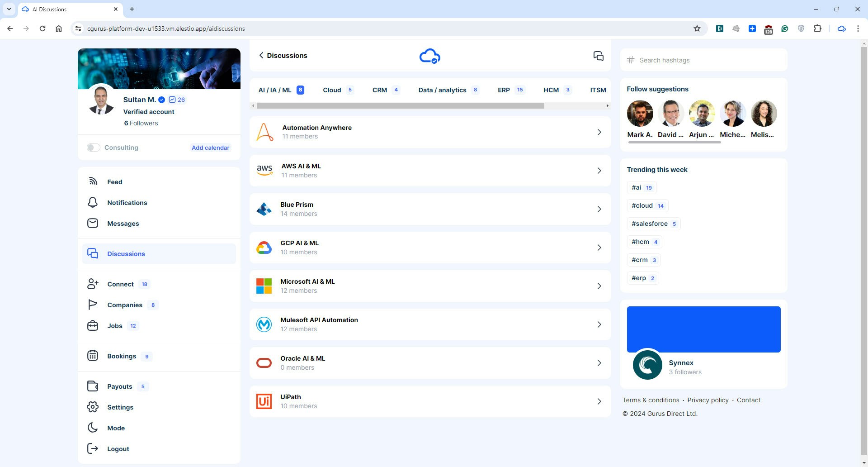Select the AI / IA / ML tab
The height and width of the screenshot is (467, 868).
click(281, 90)
